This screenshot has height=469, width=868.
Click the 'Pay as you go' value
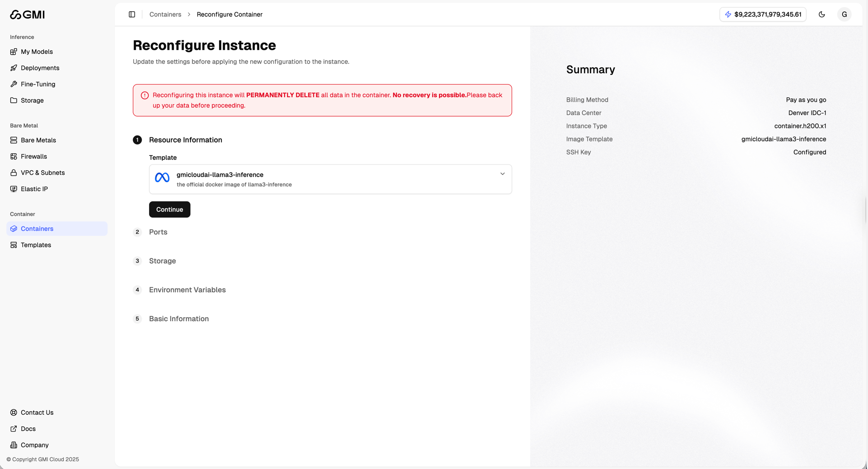806,100
